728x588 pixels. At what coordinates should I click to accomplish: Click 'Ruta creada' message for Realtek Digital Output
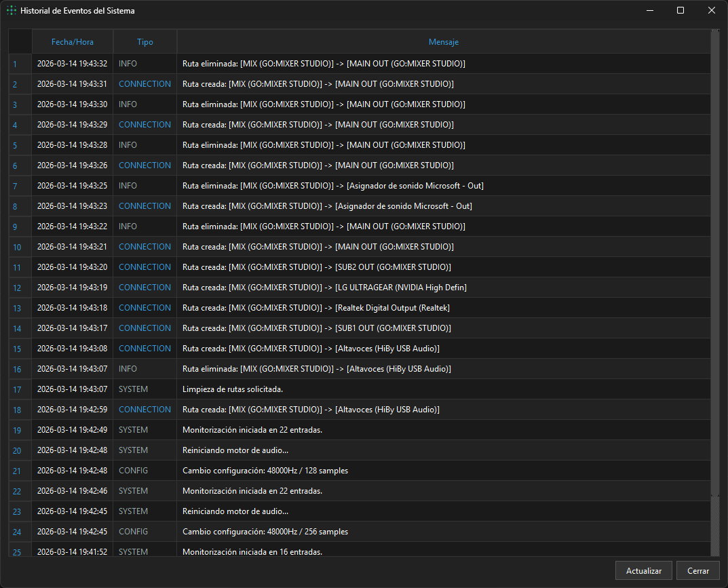coord(316,308)
